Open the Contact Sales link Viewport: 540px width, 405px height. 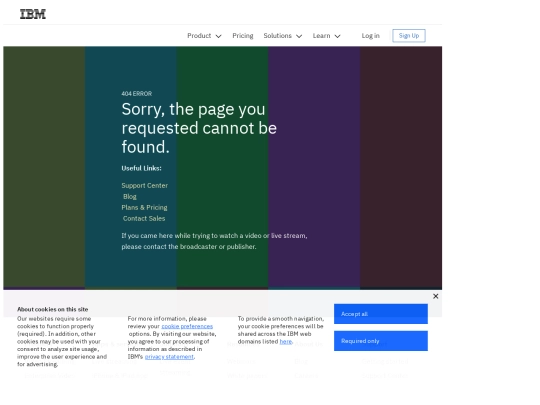click(x=144, y=218)
